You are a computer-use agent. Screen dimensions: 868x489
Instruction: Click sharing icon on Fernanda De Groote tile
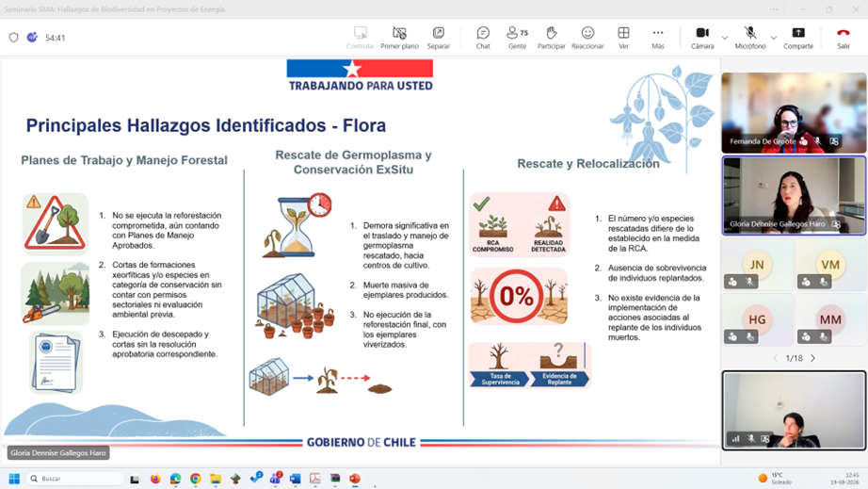tap(834, 141)
